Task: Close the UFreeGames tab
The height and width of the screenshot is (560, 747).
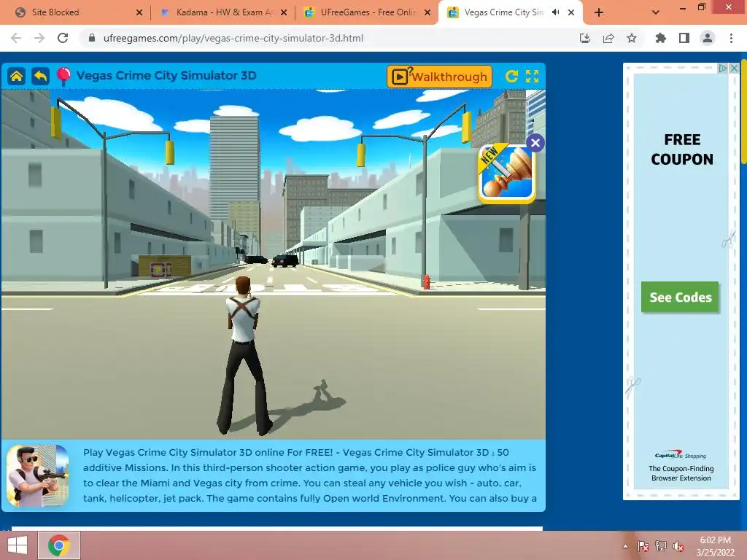Action: pyautogui.click(x=427, y=13)
